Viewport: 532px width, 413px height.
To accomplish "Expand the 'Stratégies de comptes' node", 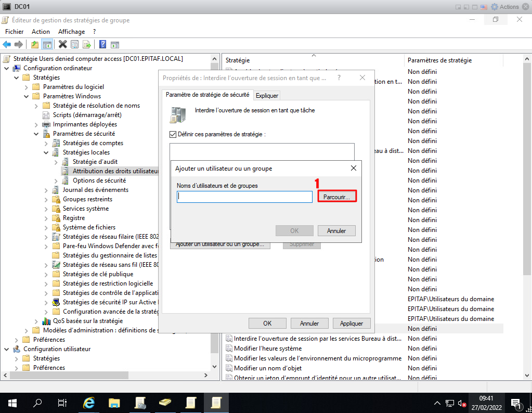I will click(46, 143).
